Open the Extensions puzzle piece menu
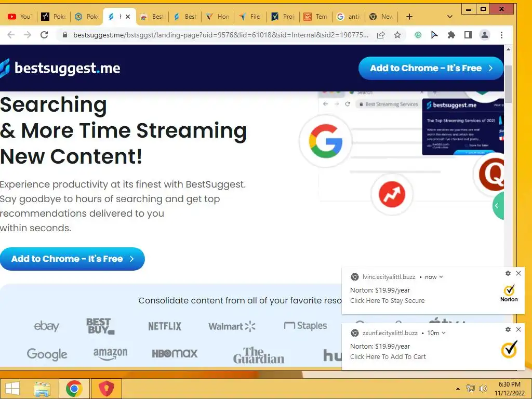532x399 pixels. click(x=451, y=35)
